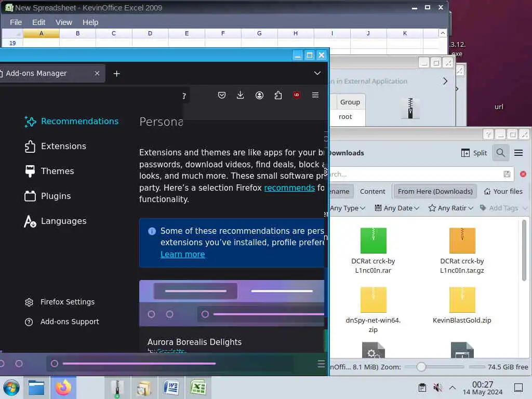Click the Pocket save icon
This screenshot has height=399, width=532.
pyautogui.click(x=221, y=96)
